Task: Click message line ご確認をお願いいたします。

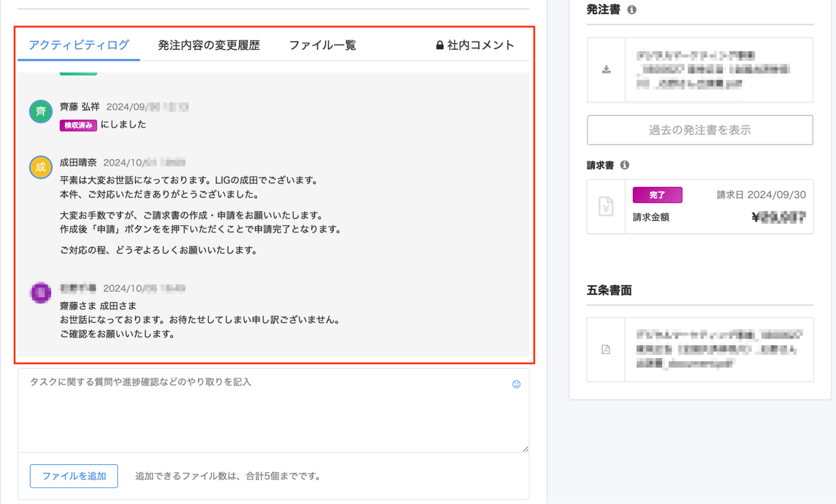Action: 117,334
